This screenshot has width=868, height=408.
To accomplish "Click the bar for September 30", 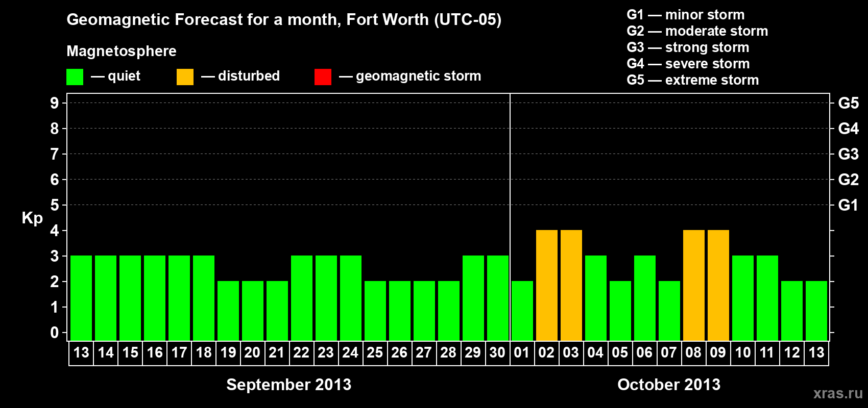I will point(498,298).
